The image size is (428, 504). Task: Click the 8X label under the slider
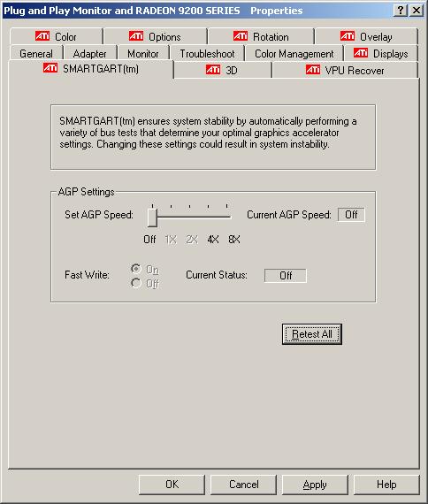pyautogui.click(x=234, y=240)
